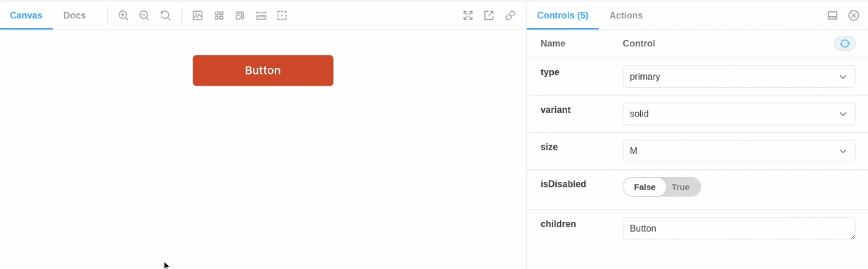Copy canvas link
Image resolution: width=868 pixels, height=269 pixels.
tap(510, 15)
